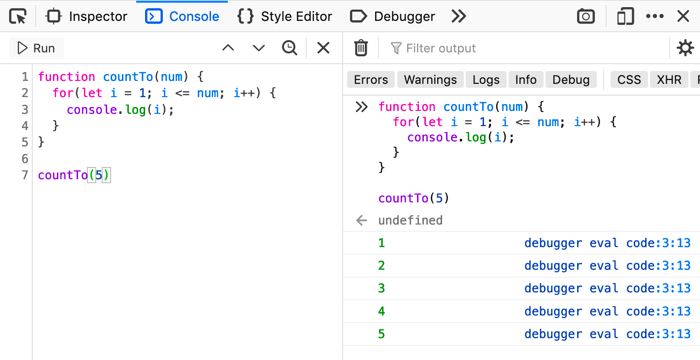
Task: Go to previous expression up chevron
Action: 228,48
